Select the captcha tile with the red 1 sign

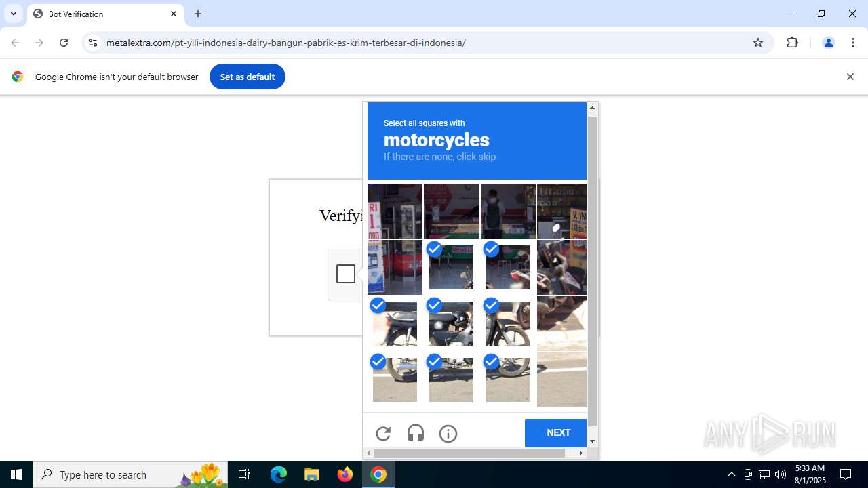point(395,211)
